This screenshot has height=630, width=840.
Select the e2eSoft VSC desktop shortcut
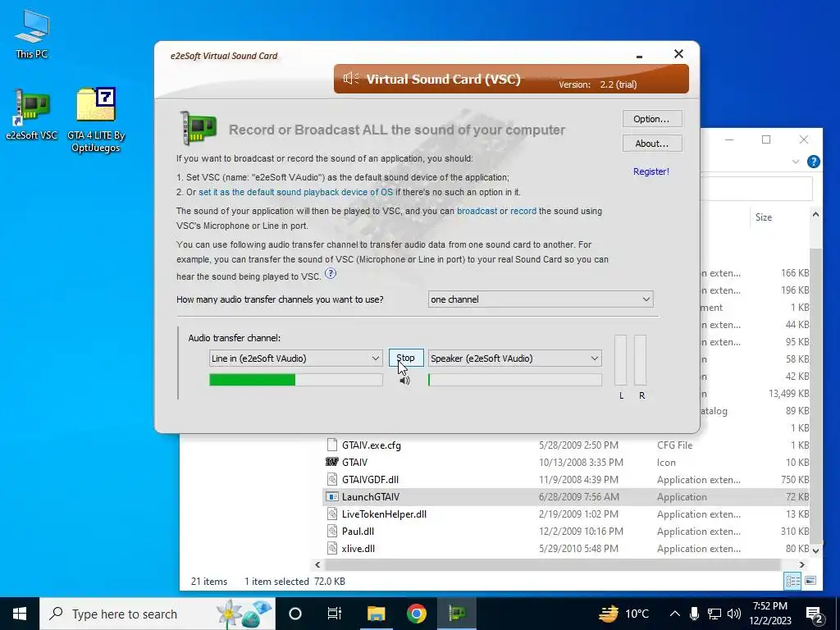tap(32, 115)
